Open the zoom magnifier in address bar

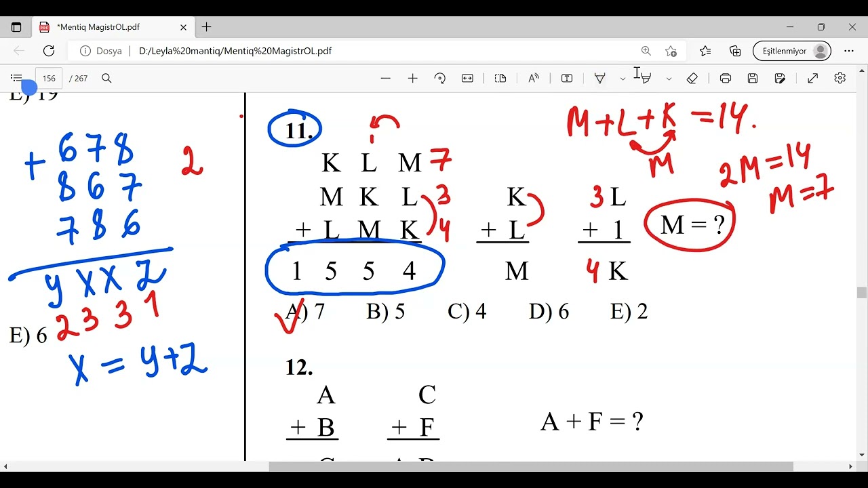[646, 51]
